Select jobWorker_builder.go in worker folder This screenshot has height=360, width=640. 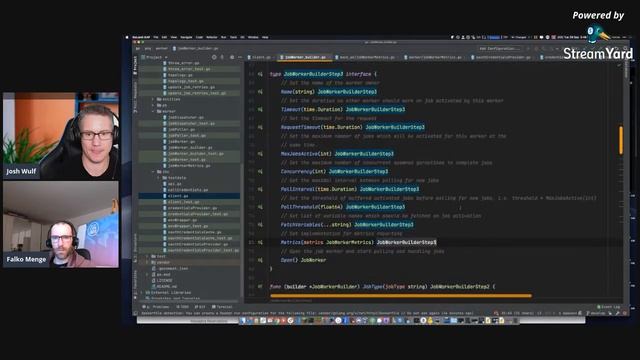click(x=189, y=148)
